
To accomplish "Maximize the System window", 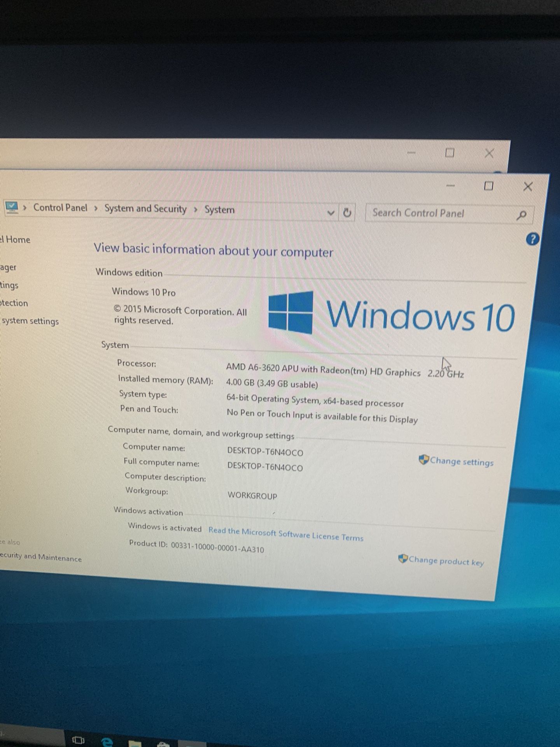I will point(489,186).
